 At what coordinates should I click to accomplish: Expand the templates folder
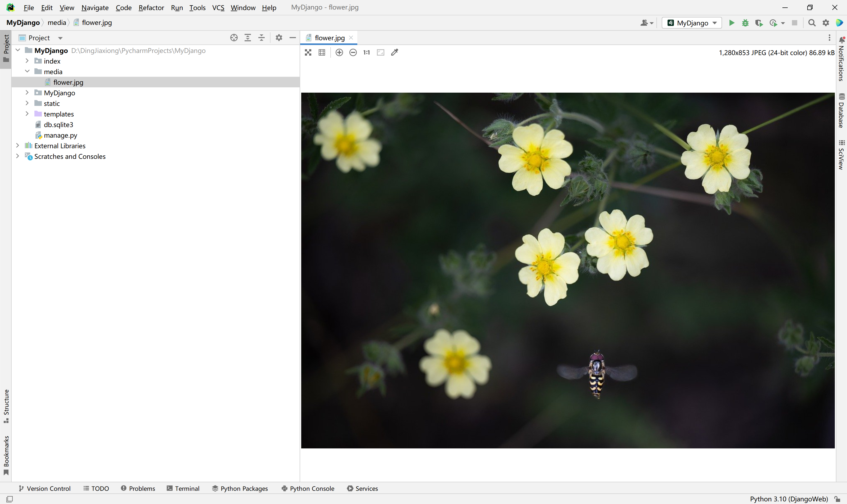27,114
